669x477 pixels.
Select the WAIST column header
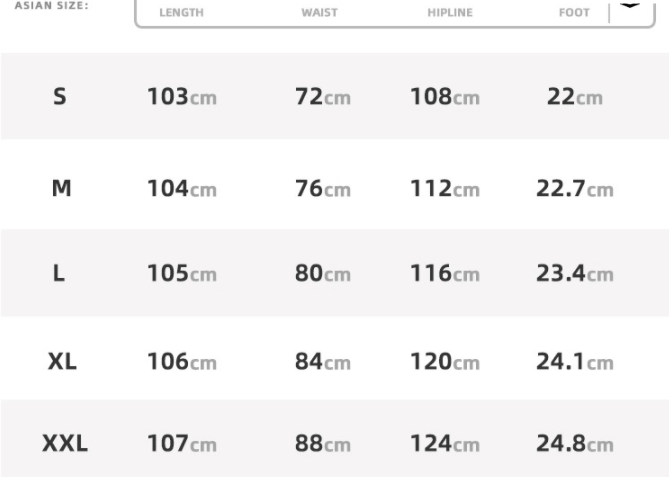coord(320,13)
